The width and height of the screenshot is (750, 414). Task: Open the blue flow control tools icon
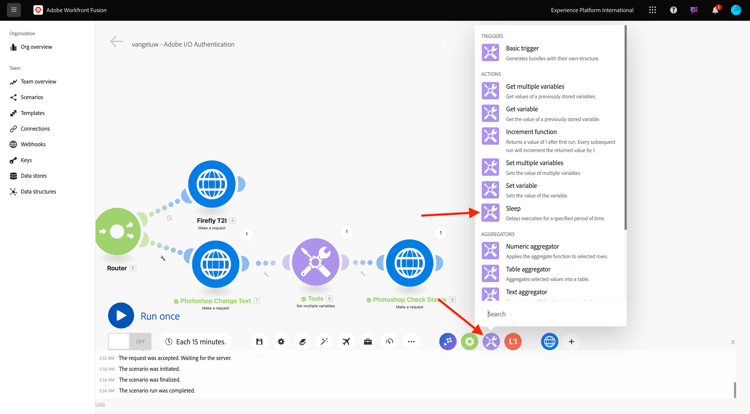point(448,341)
